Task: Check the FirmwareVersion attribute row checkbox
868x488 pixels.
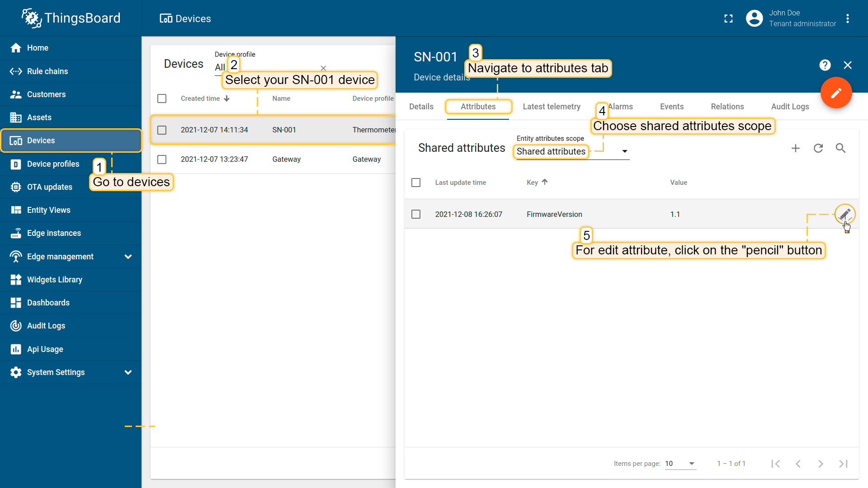Action: (416, 214)
